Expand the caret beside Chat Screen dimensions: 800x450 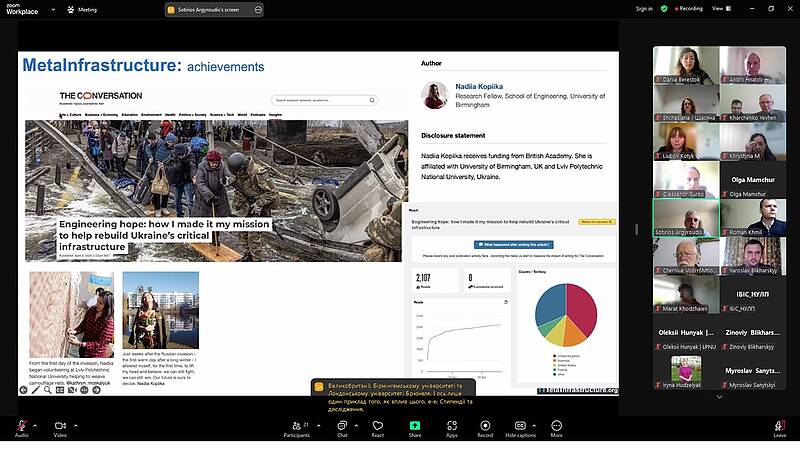click(356, 426)
